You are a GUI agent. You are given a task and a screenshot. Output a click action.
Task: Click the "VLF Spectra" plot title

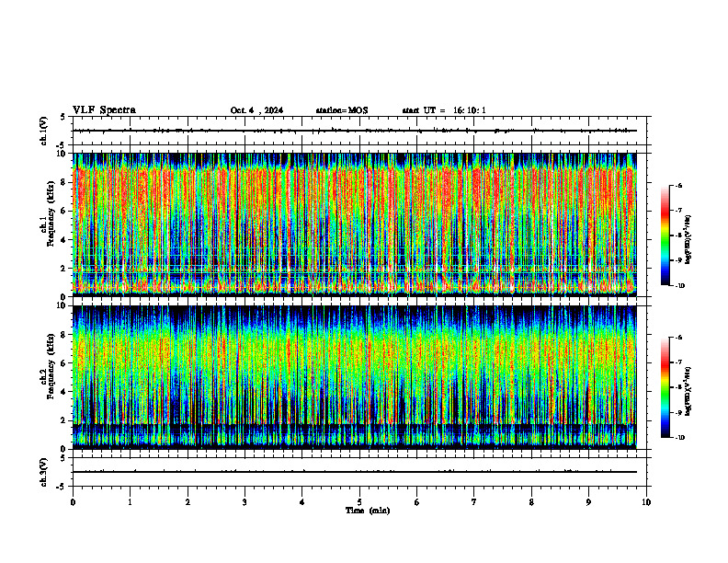pos(104,110)
